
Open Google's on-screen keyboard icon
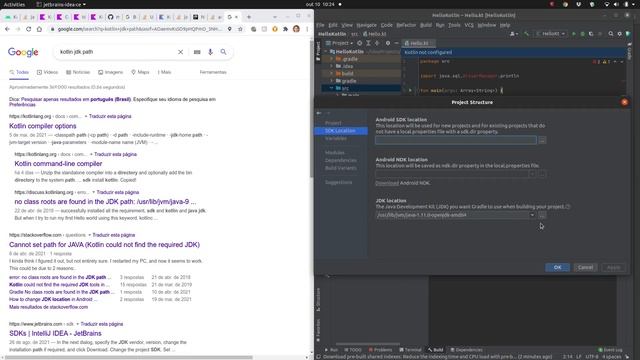[197, 52]
